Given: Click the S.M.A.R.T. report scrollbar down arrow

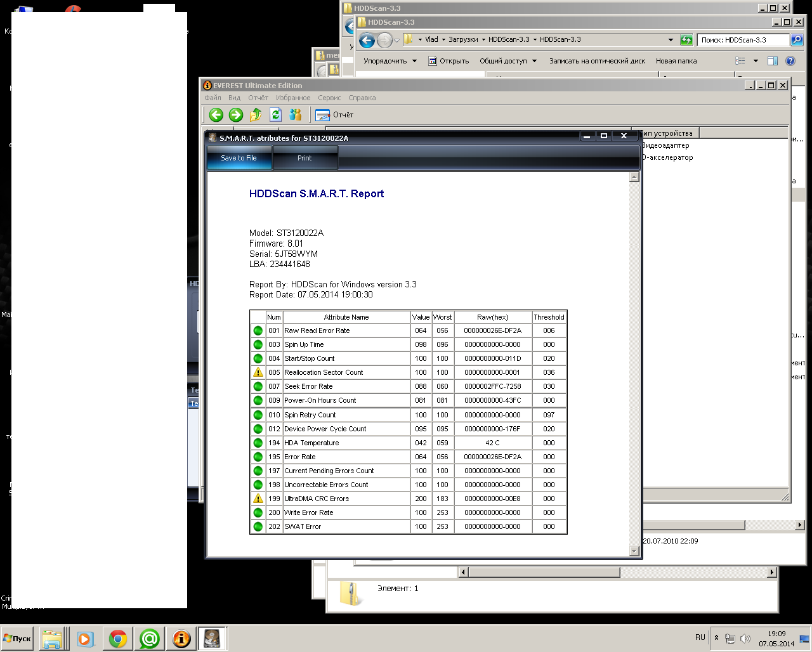Looking at the screenshot, I should pos(634,551).
